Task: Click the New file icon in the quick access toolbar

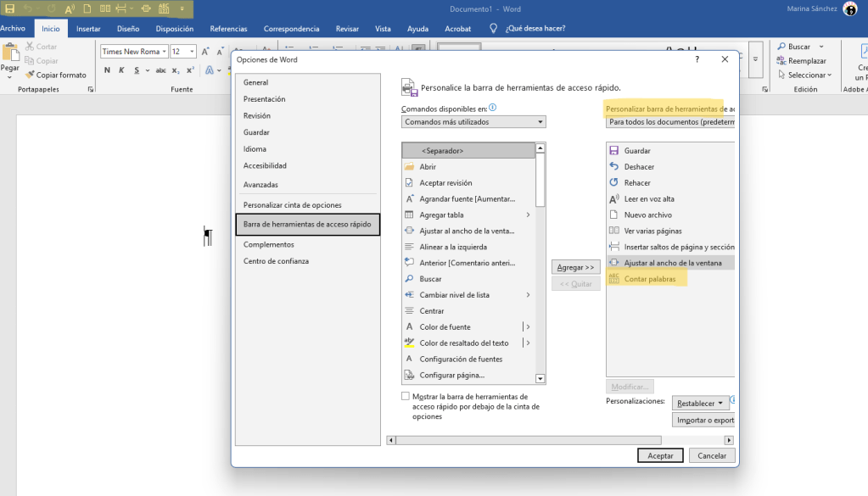Action: pyautogui.click(x=87, y=8)
